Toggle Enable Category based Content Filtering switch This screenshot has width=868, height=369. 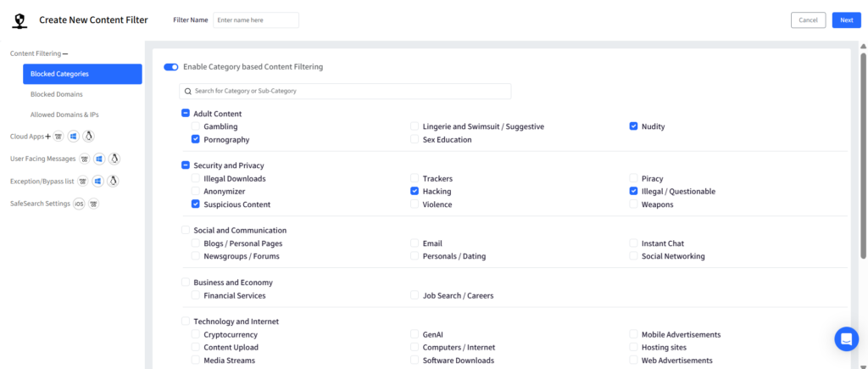(171, 67)
